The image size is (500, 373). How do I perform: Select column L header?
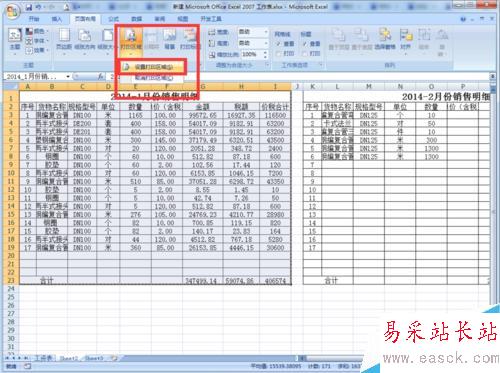(337, 87)
